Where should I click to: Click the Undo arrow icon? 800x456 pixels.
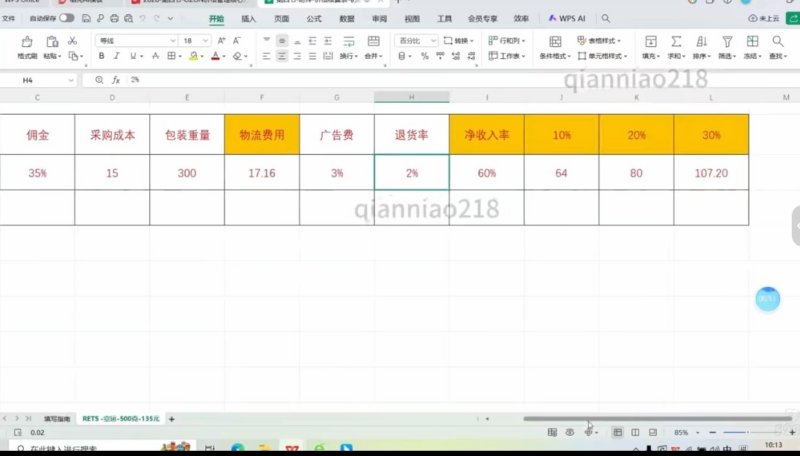tap(142, 18)
